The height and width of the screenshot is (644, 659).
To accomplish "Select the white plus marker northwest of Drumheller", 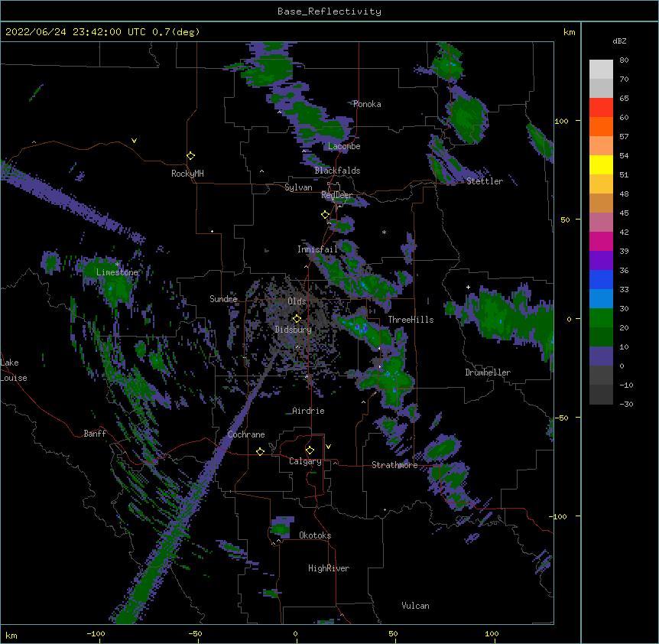I will [x=468, y=287].
